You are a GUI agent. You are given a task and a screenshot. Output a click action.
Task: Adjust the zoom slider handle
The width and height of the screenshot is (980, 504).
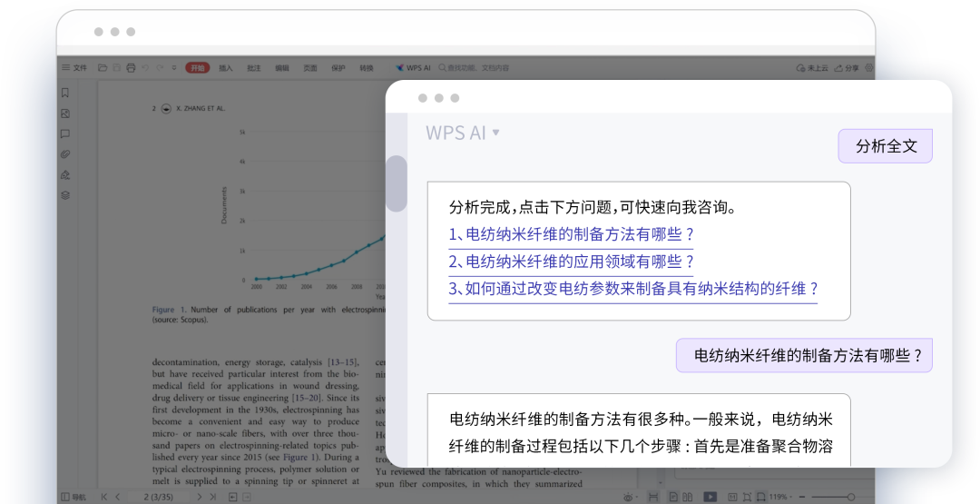point(850,497)
